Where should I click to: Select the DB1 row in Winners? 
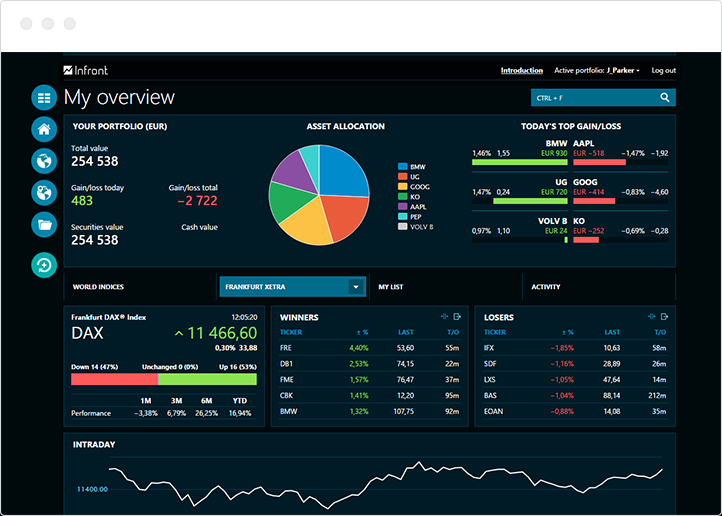[370, 364]
